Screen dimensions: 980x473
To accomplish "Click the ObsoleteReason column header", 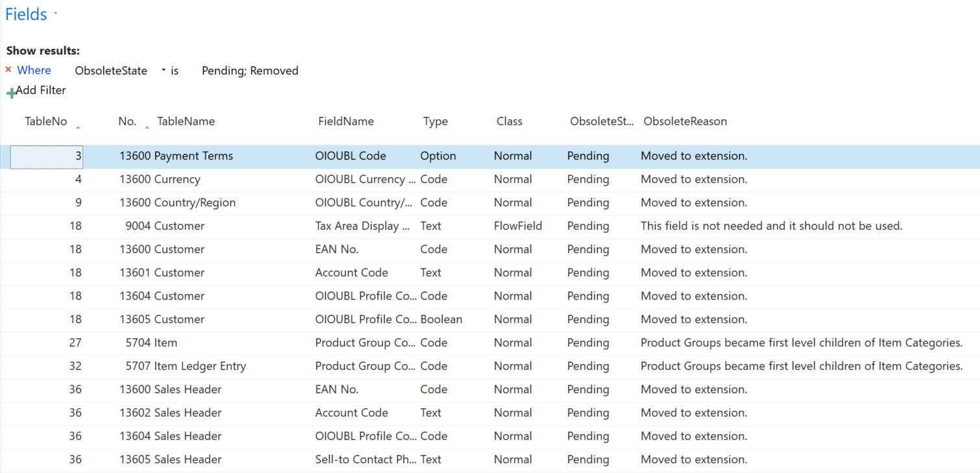I will pyautogui.click(x=685, y=121).
